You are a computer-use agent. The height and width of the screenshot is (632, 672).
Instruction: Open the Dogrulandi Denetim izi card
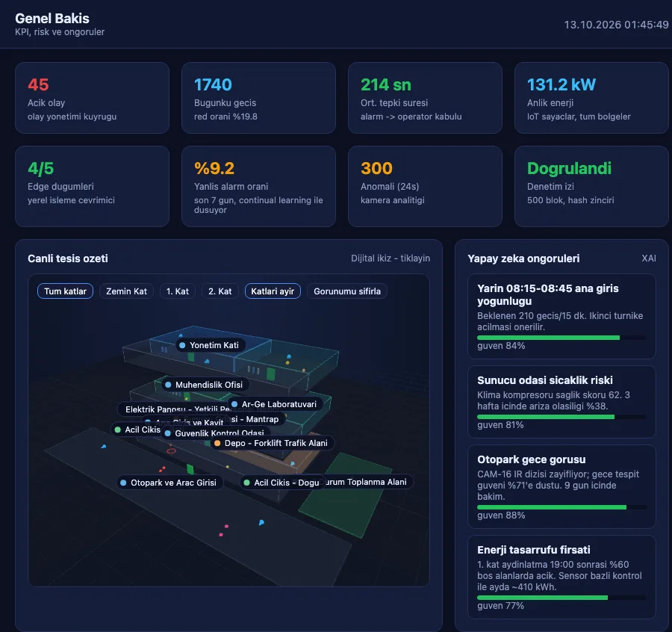click(591, 186)
